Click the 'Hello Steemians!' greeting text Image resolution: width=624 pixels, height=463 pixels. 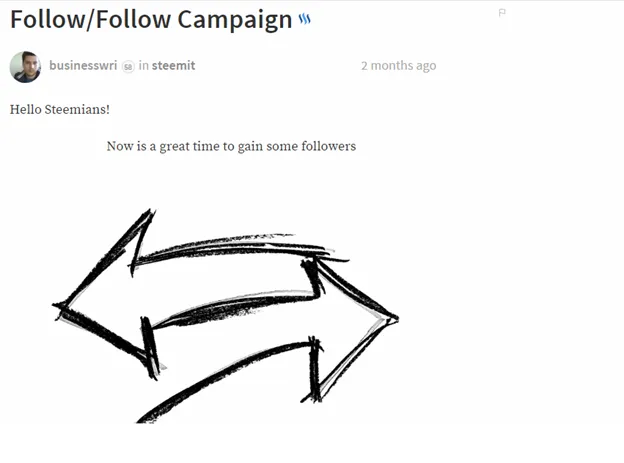tap(60, 109)
